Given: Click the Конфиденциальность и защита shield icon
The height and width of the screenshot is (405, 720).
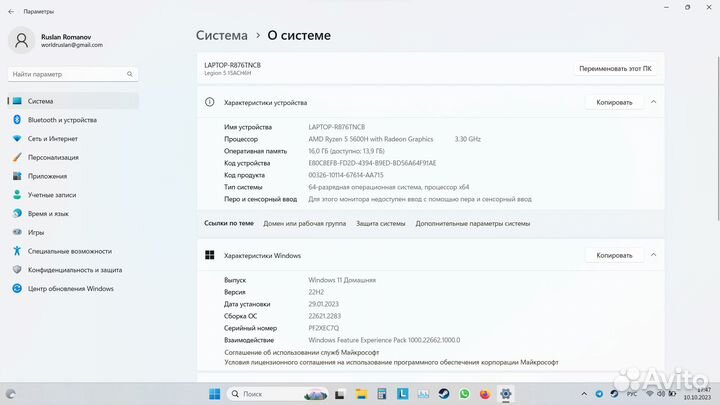Looking at the screenshot, I should coord(17,270).
